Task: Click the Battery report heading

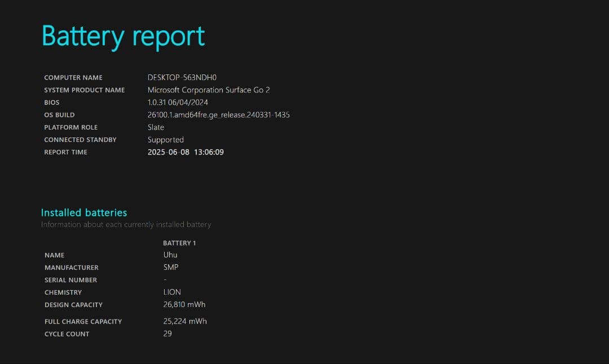Action: (x=123, y=36)
